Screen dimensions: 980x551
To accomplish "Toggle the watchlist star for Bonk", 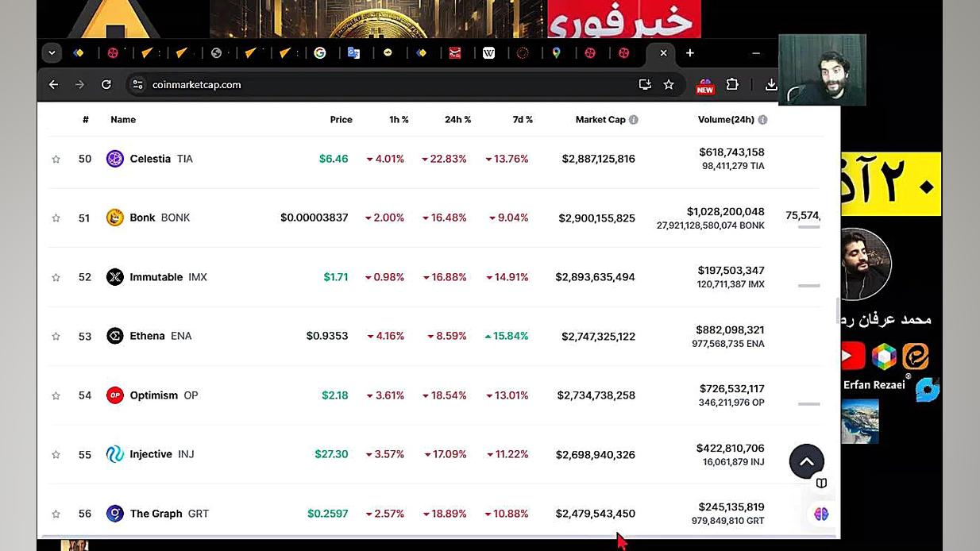I will (x=56, y=218).
